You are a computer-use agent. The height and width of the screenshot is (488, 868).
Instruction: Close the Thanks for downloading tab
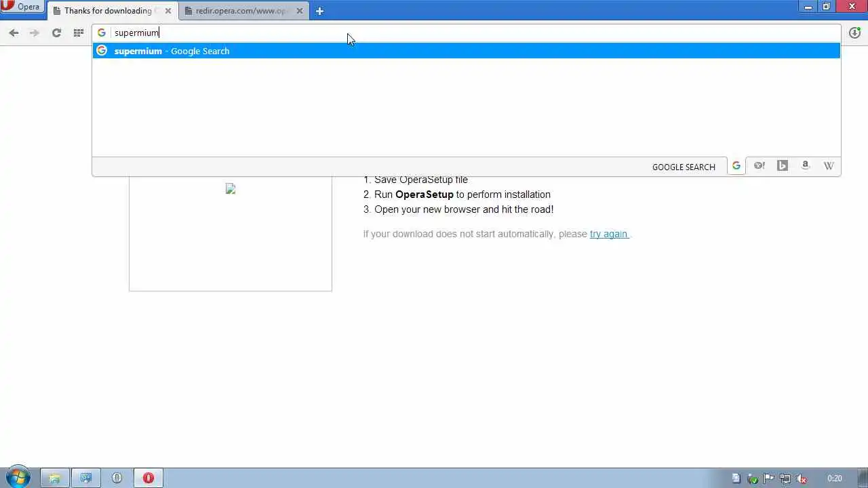click(168, 11)
